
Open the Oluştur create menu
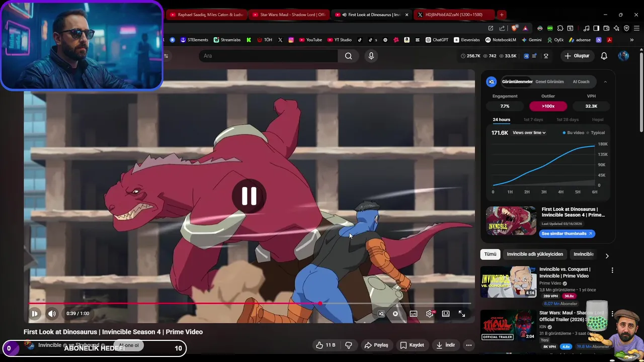click(577, 56)
